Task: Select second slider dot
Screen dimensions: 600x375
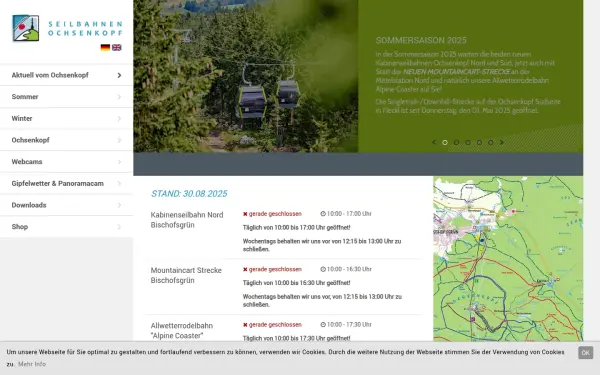Action: [x=456, y=142]
